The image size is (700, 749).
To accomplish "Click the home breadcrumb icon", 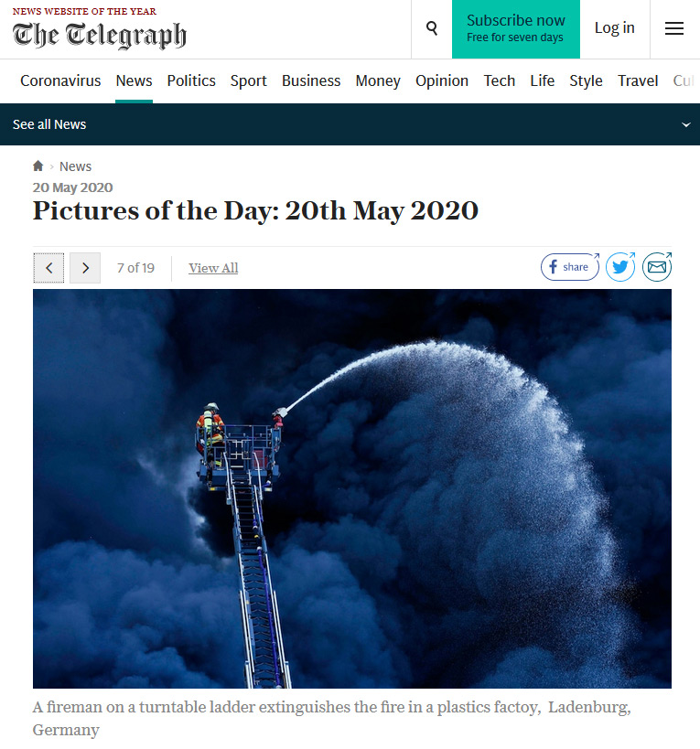I will (x=38, y=166).
